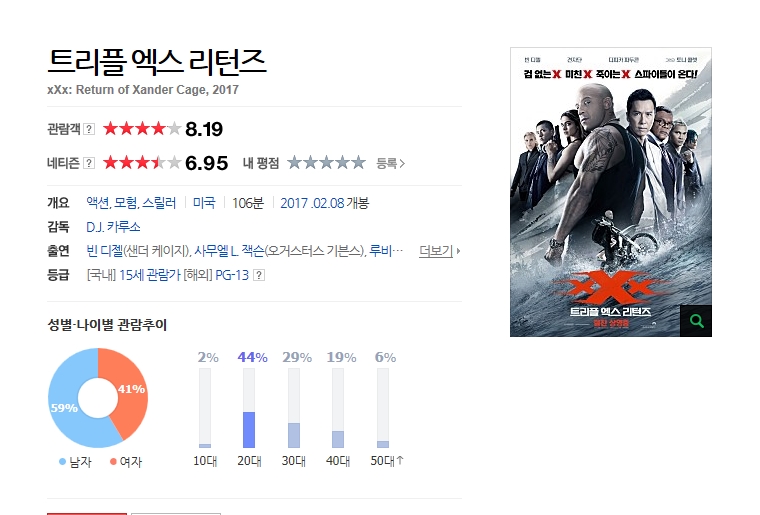This screenshot has width=760, height=515.
Task: Click the magnifier icon on the poster
Action: click(696, 321)
